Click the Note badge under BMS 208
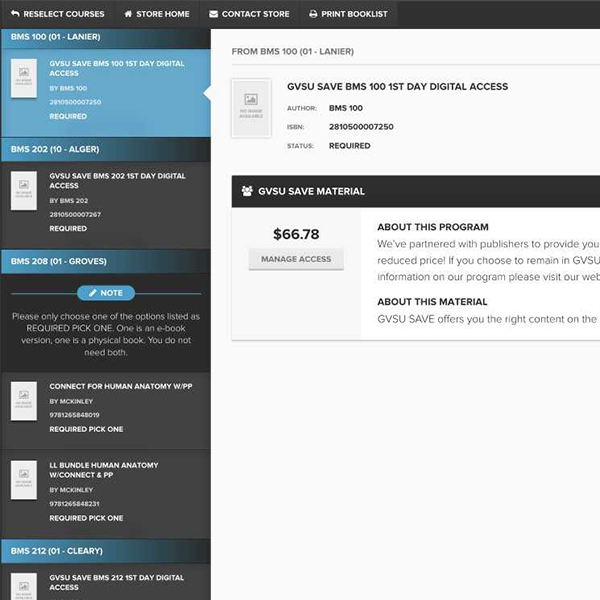Image resolution: width=600 pixels, height=600 pixels. [x=106, y=293]
